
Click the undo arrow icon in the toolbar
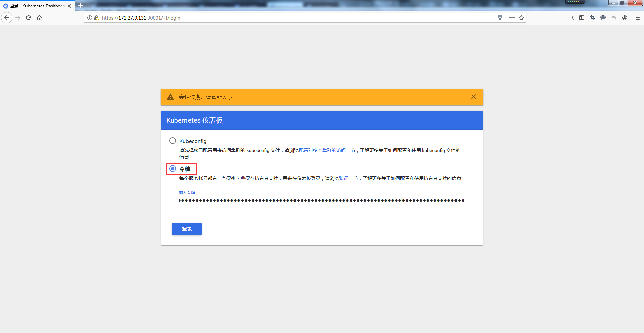tap(614, 18)
